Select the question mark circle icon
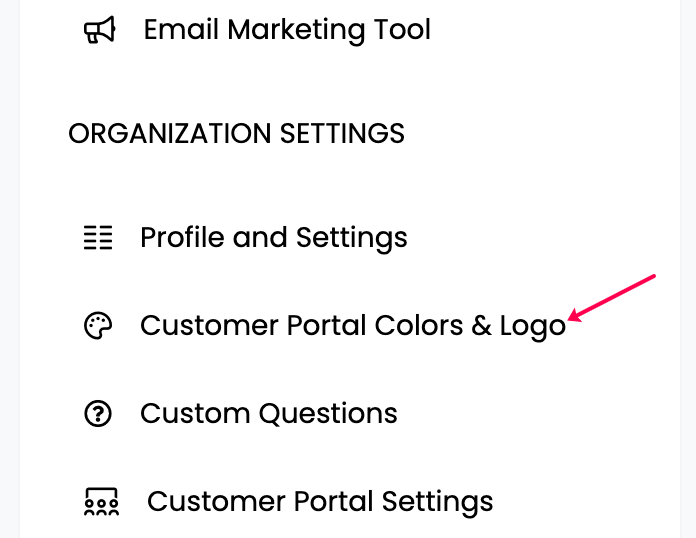This screenshot has height=538, width=696. click(98, 414)
